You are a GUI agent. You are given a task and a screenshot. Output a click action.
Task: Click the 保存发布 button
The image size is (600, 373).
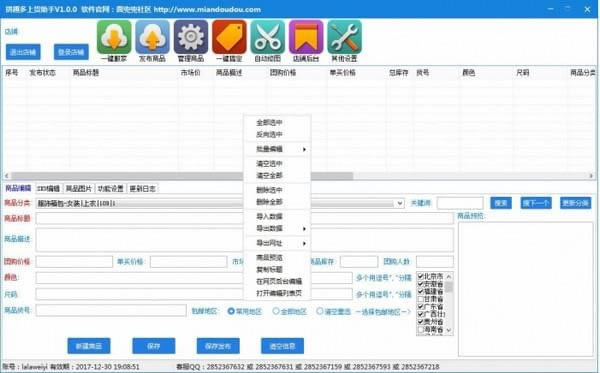tap(218, 346)
